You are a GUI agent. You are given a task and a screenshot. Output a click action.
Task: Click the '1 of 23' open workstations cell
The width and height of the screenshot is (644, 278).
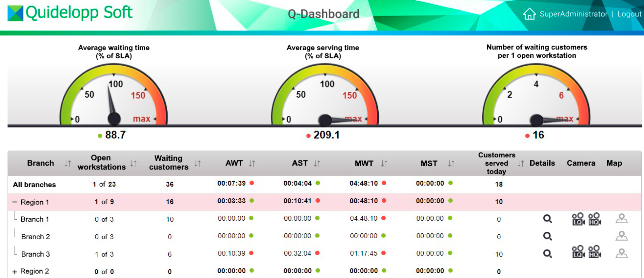point(104,184)
